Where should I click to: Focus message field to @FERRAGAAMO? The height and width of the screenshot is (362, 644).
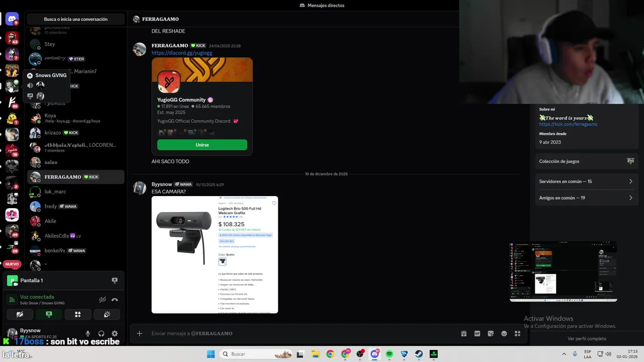pos(302,333)
